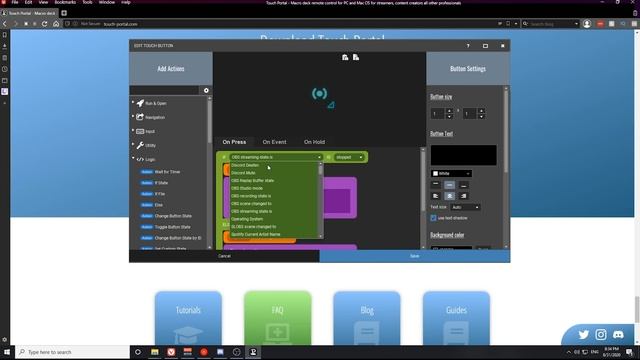Open the Twitter link icon
Screen dimensions: 640x360
[x=584, y=334]
